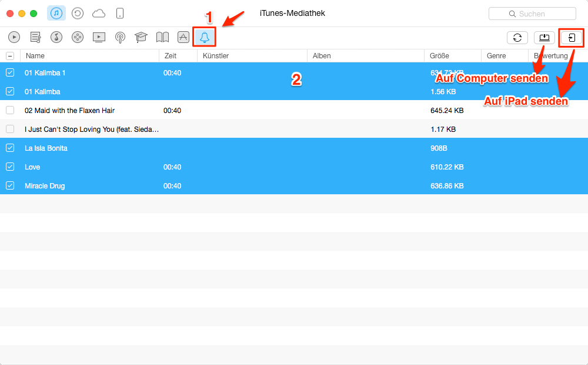Select the 01 Kalimba 1 row name

pyautogui.click(x=45, y=73)
